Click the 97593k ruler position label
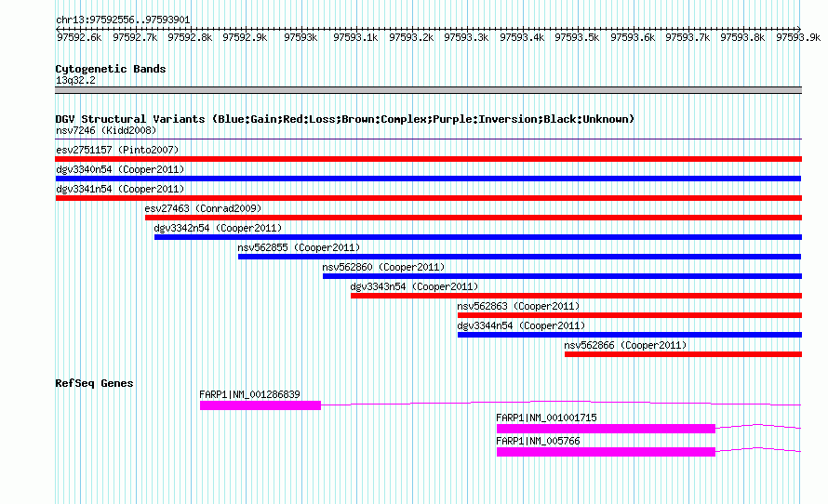 click(300, 37)
